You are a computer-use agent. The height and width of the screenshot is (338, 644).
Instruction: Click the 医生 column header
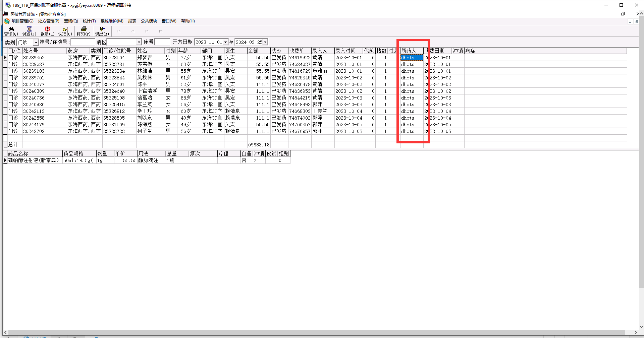point(236,51)
